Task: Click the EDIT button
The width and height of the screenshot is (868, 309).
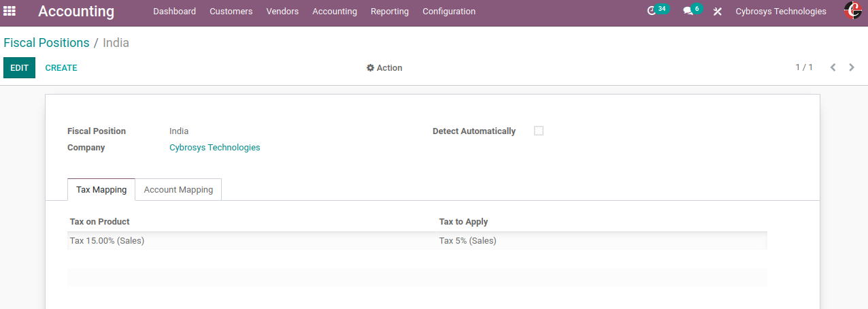Action: point(19,68)
